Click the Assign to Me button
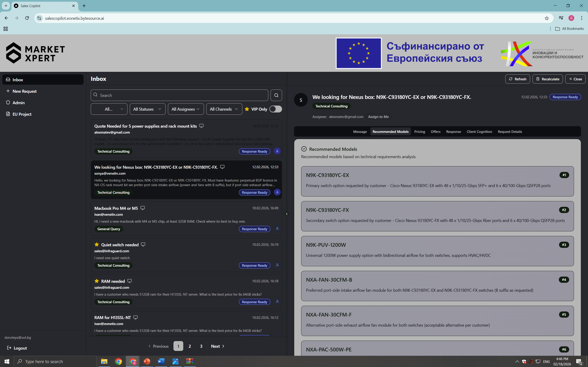Image resolution: width=588 pixels, height=367 pixels. pyautogui.click(x=378, y=117)
